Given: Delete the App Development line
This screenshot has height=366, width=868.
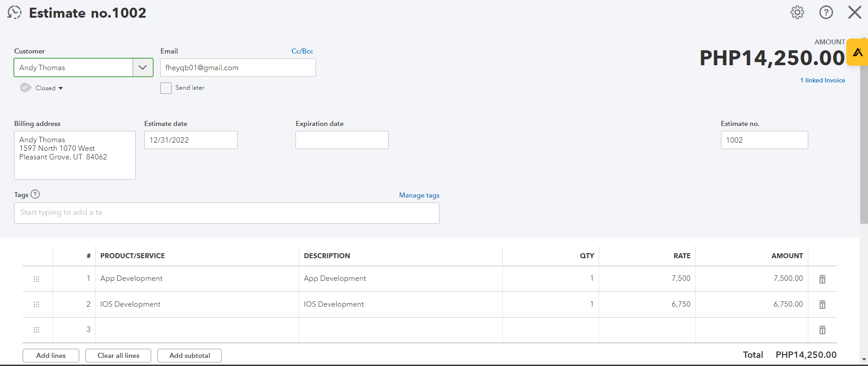Looking at the screenshot, I should click(822, 279).
